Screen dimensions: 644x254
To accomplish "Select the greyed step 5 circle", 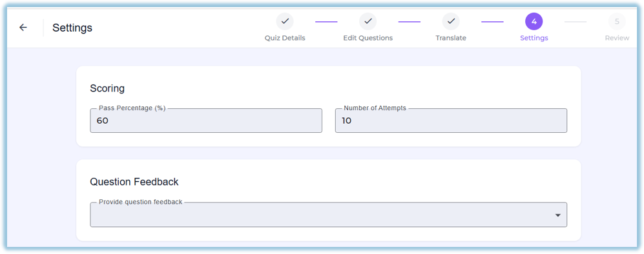I will pos(617,21).
